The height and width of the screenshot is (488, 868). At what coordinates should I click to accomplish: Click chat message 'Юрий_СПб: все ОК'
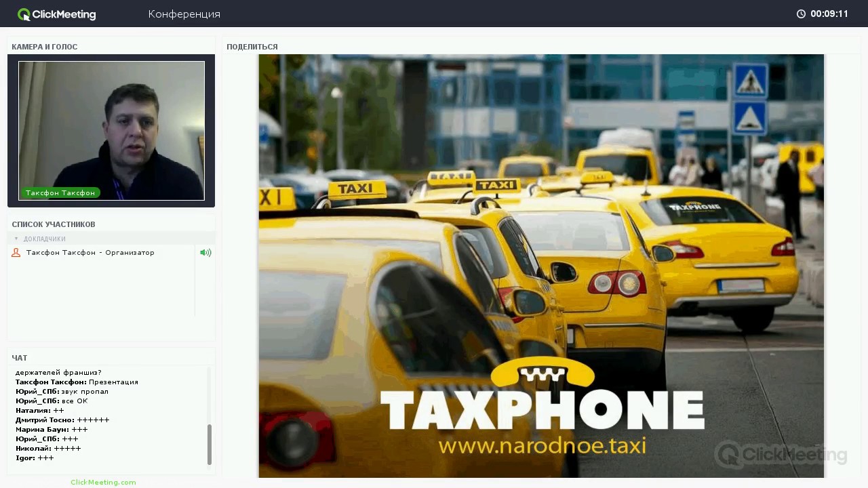tap(52, 401)
